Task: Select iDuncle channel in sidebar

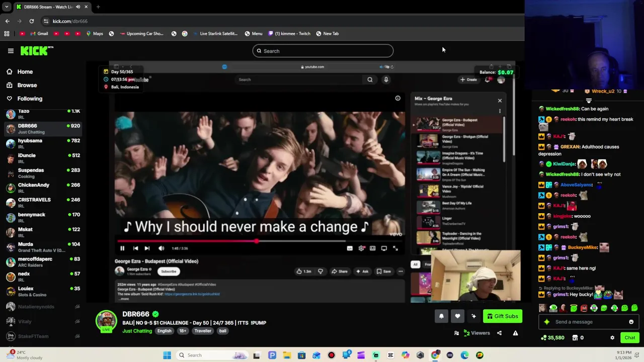Action: (x=43, y=158)
